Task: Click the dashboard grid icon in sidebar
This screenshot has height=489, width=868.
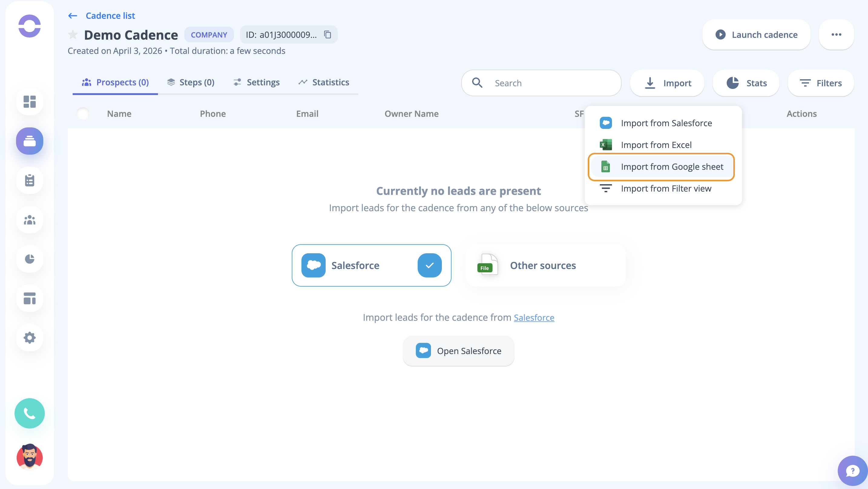Action: tap(30, 101)
